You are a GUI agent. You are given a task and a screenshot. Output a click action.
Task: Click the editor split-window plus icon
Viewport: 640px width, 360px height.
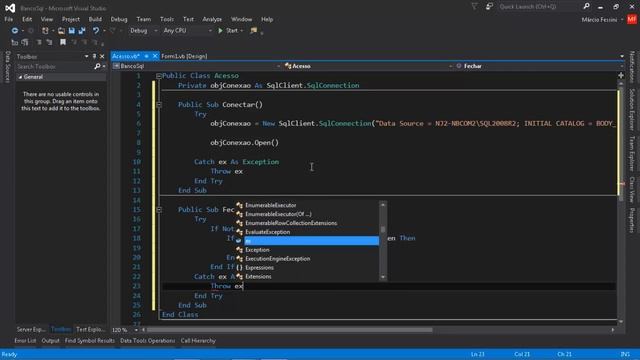click(x=621, y=76)
